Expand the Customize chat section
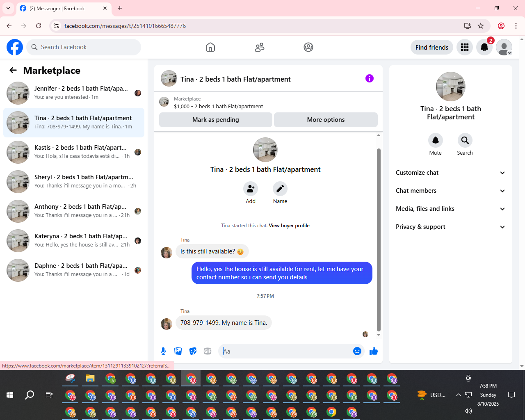 [x=451, y=173]
